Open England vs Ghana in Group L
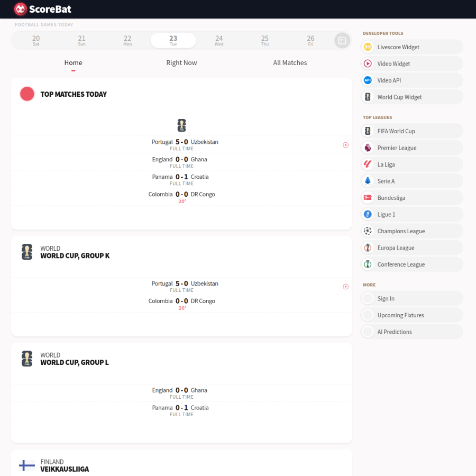 pos(181,393)
